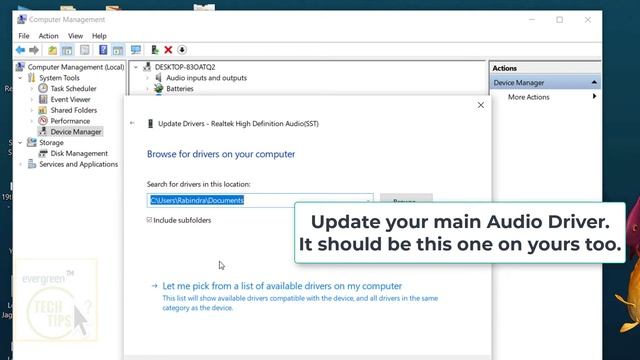Select Disk Management in the tree
The width and height of the screenshot is (640, 360).
click(79, 153)
